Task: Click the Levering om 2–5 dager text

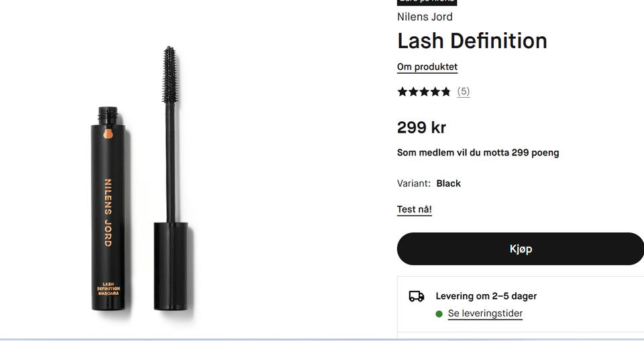Action: point(486,296)
